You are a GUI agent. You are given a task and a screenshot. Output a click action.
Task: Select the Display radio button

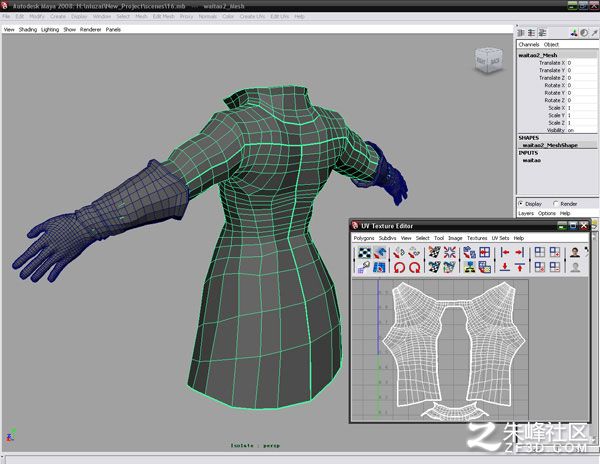(x=521, y=204)
